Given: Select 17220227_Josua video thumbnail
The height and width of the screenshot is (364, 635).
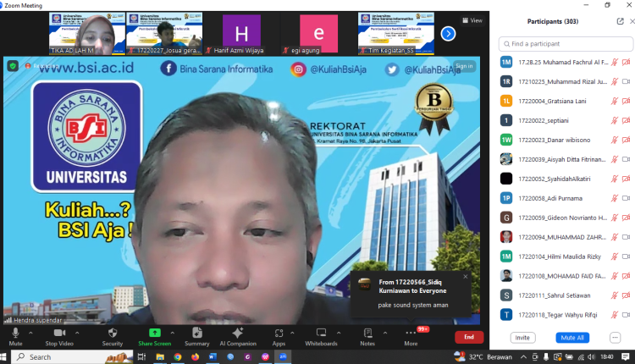Looking at the screenshot, I should [164, 34].
